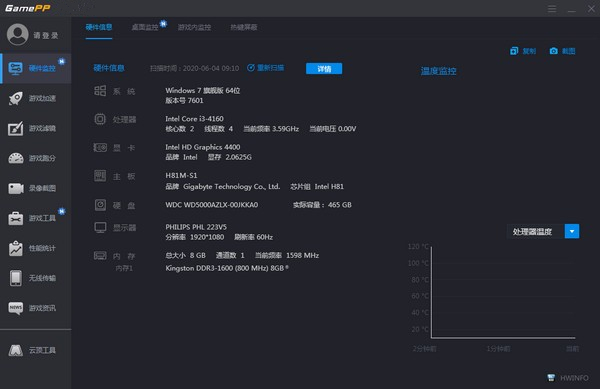Open the 云顶工具 sidebar item
The image size is (600, 389).
point(36,350)
